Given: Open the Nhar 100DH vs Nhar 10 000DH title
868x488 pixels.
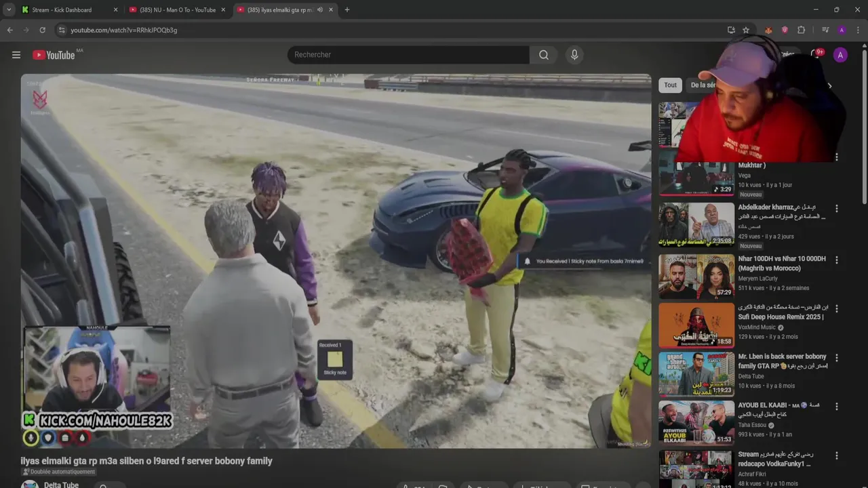Looking at the screenshot, I should [782, 264].
